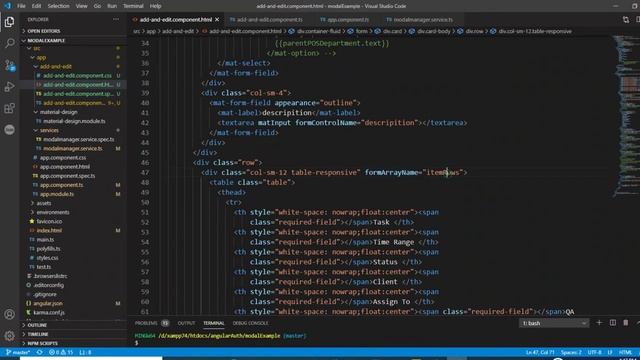Click the master branch indicator in status bar
This screenshot has height=360, width=640.
(18, 352)
